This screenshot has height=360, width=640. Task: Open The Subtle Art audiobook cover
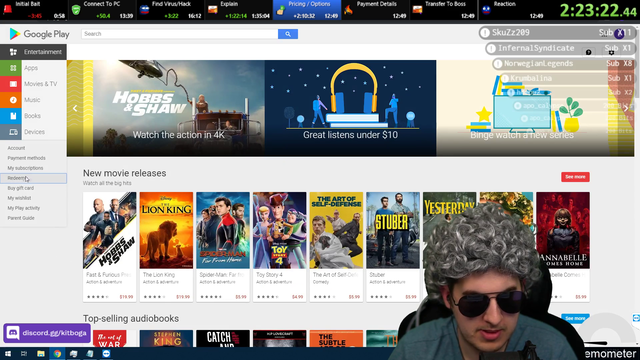coord(336,339)
